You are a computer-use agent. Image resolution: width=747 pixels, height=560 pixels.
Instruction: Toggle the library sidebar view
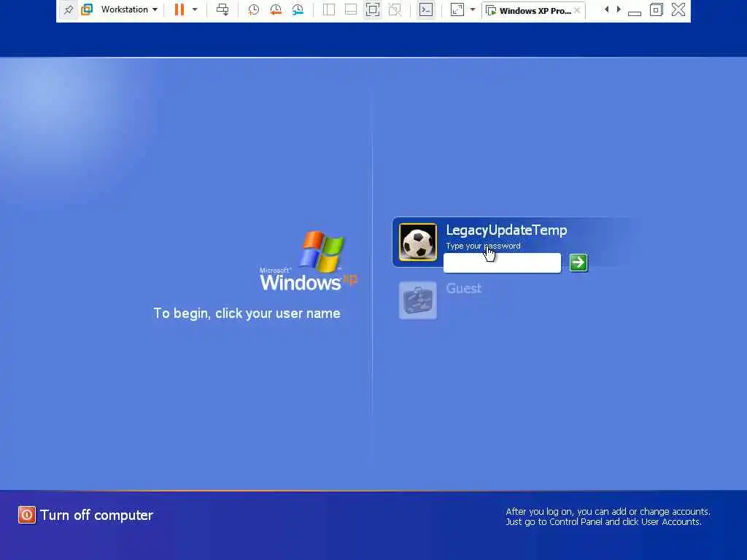(329, 9)
